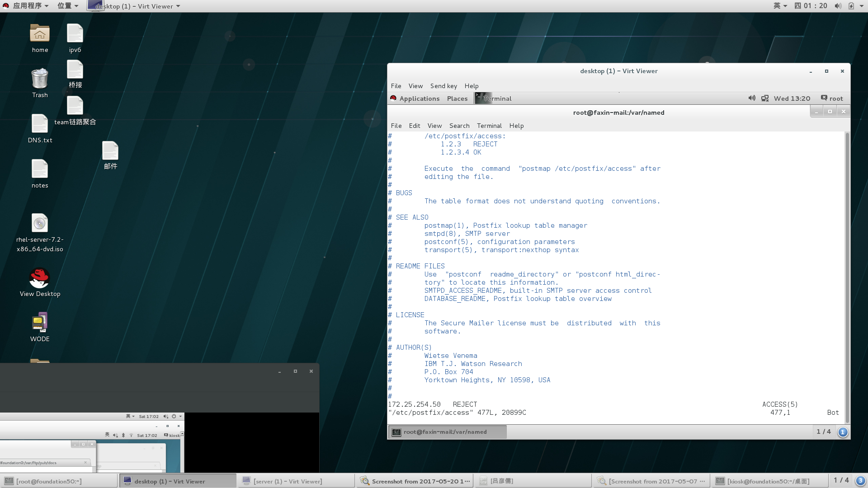The width and height of the screenshot is (868, 488).
Task: Maximize the dark bottom-left window
Action: 295,371
